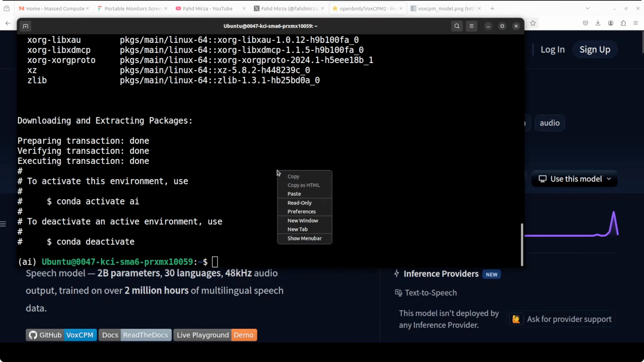Open the browser downloads icon
The width and height of the screenshot is (644, 362).
(598, 23)
